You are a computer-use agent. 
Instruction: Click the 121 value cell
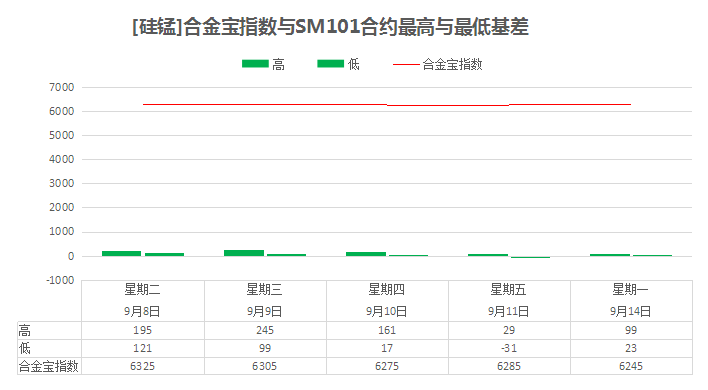[143, 348]
